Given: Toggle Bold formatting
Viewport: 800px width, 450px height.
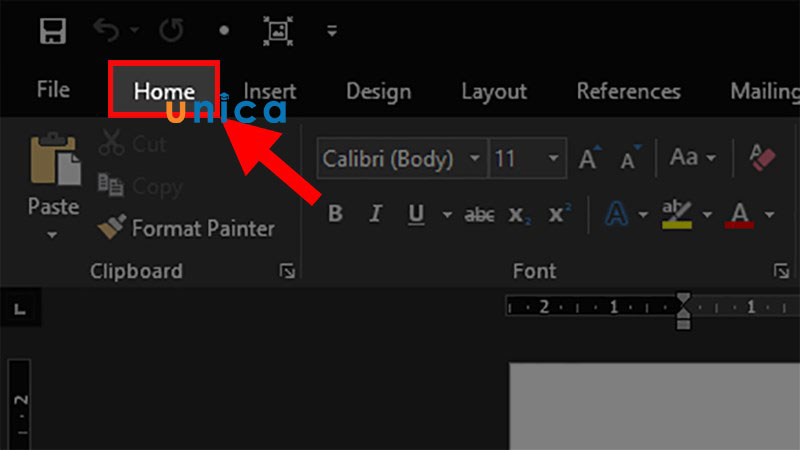Looking at the screenshot, I should point(336,214).
